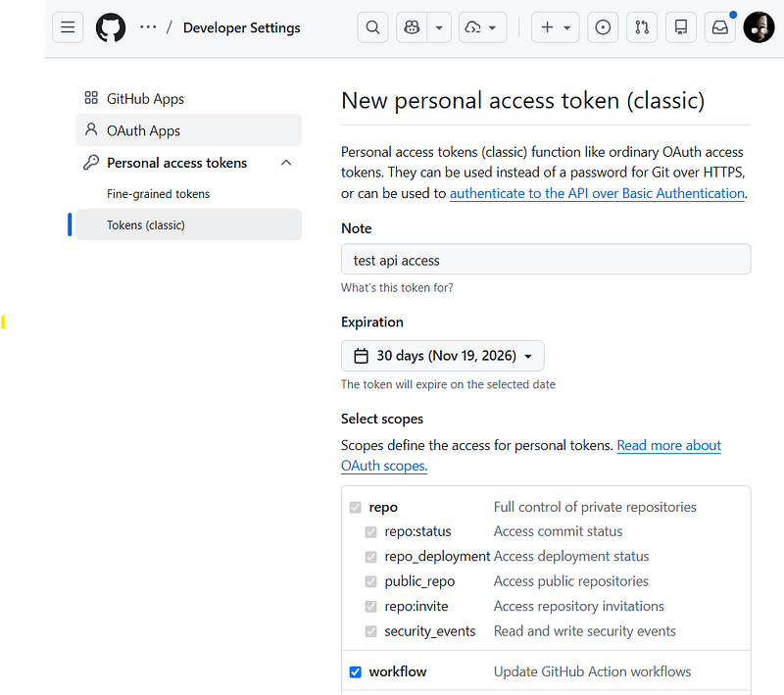784x695 pixels.
Task: Open the Pull requests icon in header
Action: [x=642, y=27]
